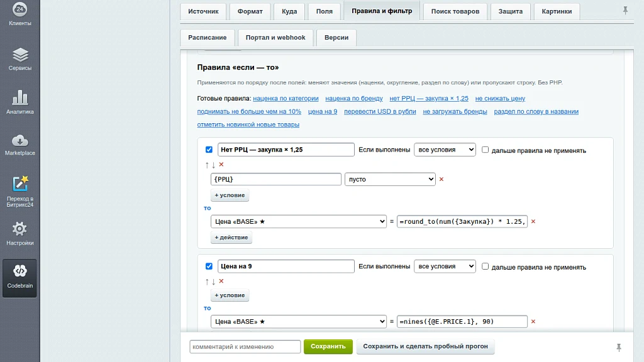Delete rule «Нет РРЦ — закупка × 1,25»
644x362 pixels.
221,165
